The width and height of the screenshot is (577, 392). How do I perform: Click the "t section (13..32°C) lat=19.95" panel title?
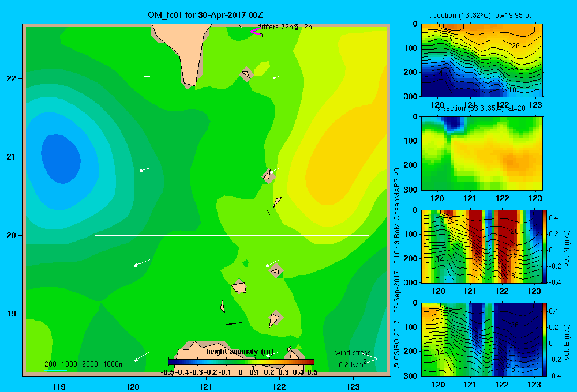(480, 16)
